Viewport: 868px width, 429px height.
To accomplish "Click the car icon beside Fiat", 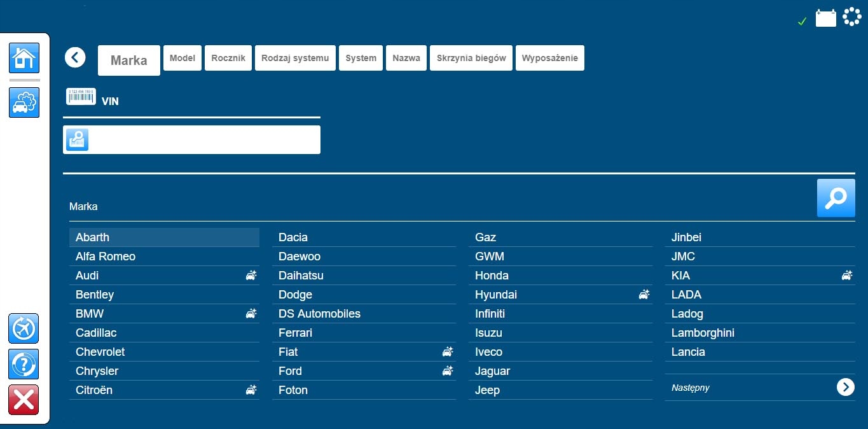I will point(448,352).
